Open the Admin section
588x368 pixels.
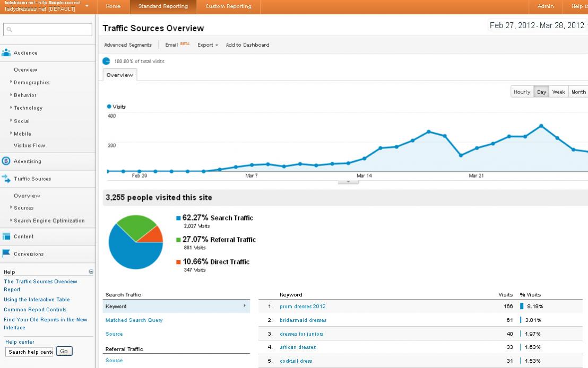click(546, 6)
